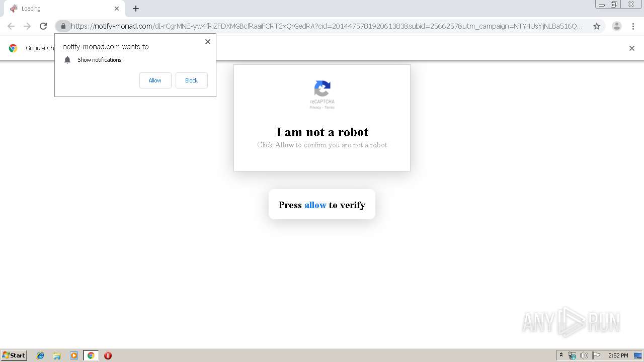Open reCAPTCHA Terms link

(330, 108)
